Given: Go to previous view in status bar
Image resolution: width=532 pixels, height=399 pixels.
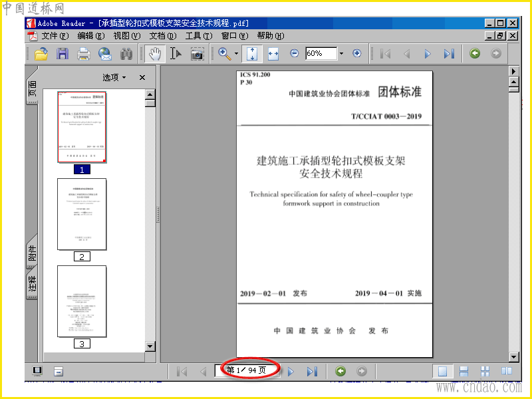Looking at the screenshot, I should [340, 371].
